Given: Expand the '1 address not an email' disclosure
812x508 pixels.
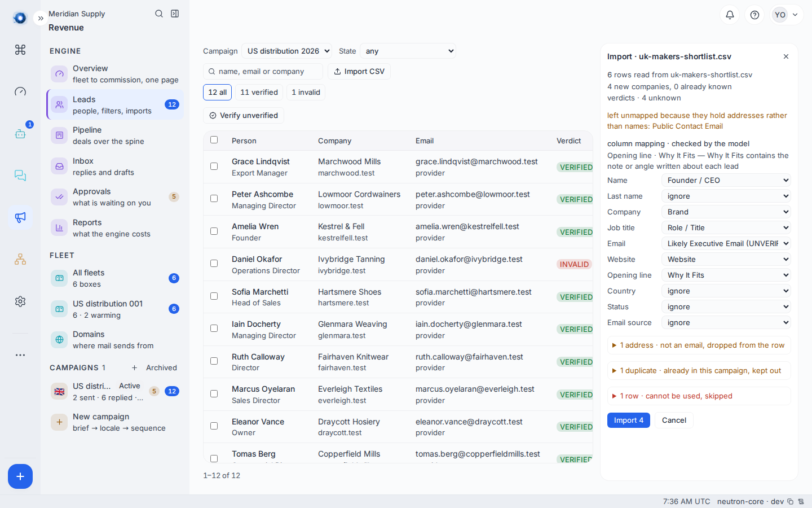Looking at the screenshot, I should [699, 345].
